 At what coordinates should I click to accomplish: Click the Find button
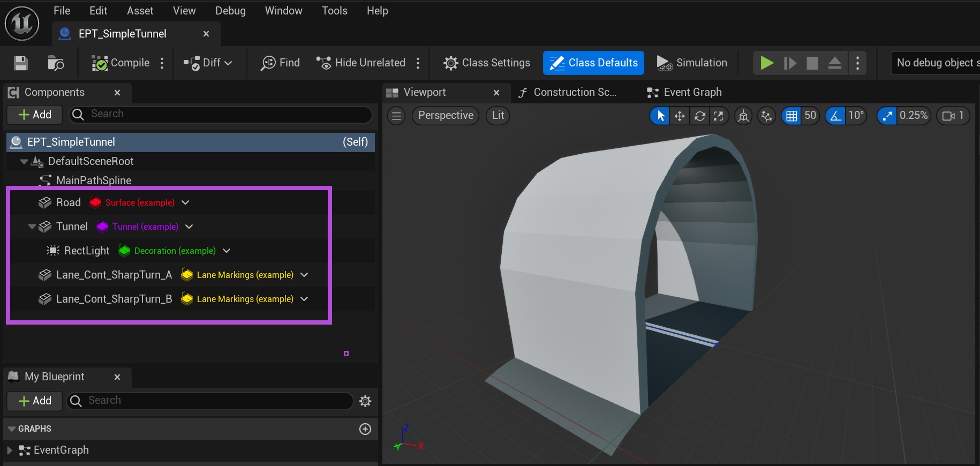(280, 63)
